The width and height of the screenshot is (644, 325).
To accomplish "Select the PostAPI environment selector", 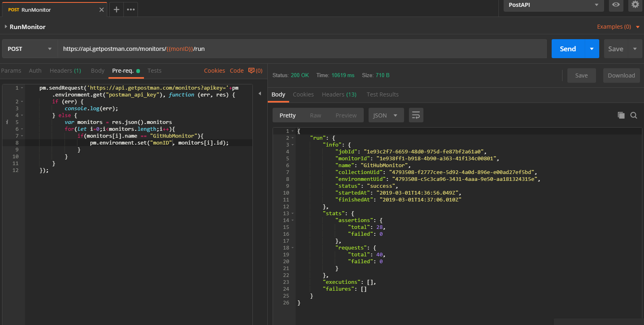I will pos(553,5).
